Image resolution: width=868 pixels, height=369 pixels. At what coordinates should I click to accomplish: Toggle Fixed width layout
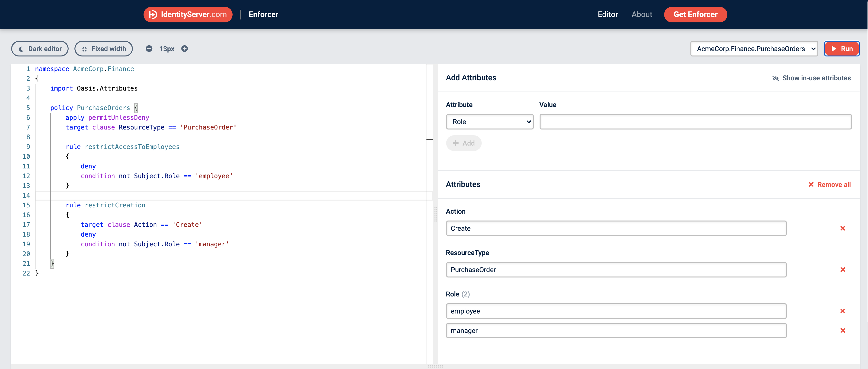pyautogui.click(x=103, y=49)
